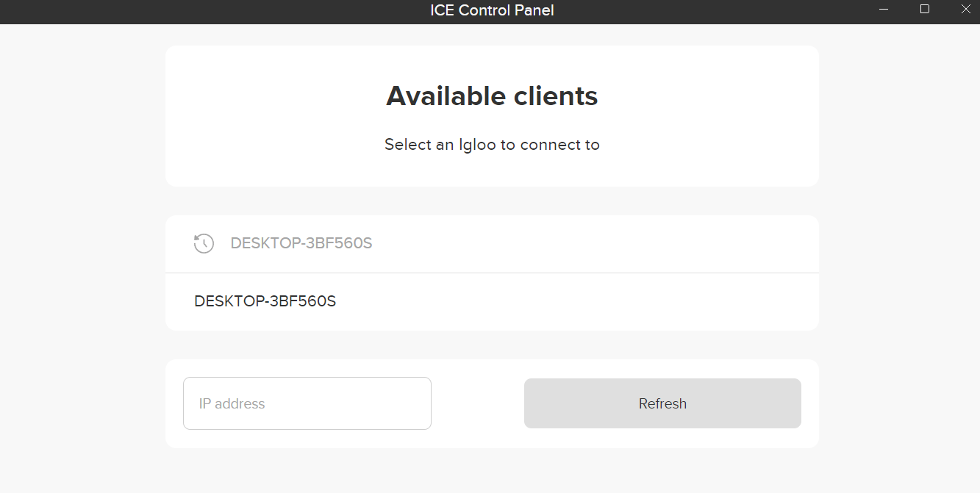Minimize the ICE Control Panel window
This screenshot has height=493, width=980.
tap(883, 10)
